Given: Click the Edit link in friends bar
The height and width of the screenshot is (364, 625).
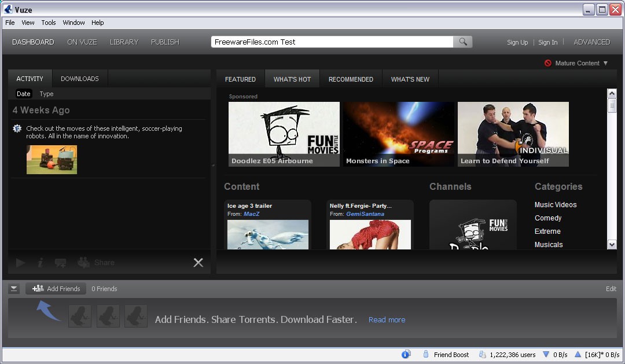Looking at the screenshot, I should pos(611,289).
